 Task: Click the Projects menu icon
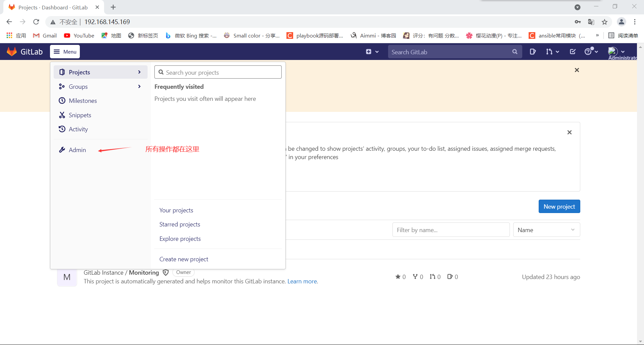tap(62, 72)
